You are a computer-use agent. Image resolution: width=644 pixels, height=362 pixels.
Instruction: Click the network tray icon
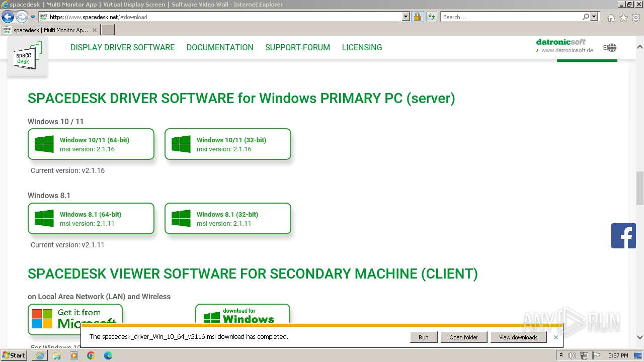pyautogui.click(x=584, y=355)
